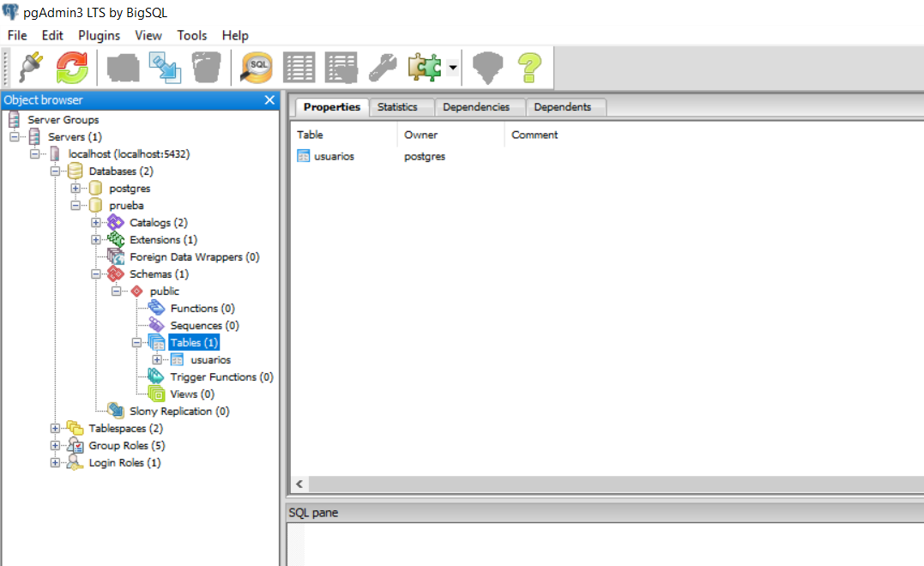Click the drop object trash icon
Viewport: 924px width, 566px height.
(207, 67)
